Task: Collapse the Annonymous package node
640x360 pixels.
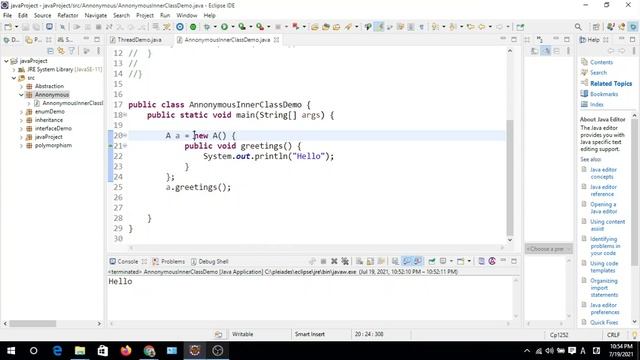Action: tap(21, 95)
